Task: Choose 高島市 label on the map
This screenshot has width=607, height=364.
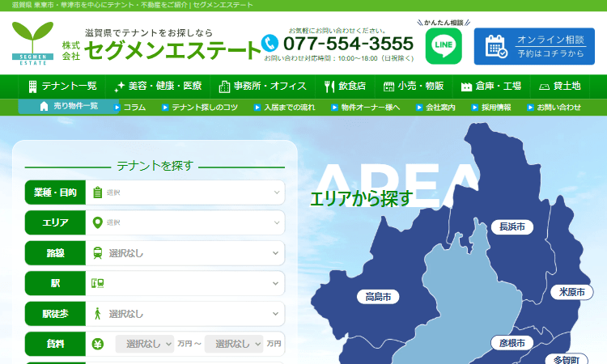Action: (x=378, y=297)
